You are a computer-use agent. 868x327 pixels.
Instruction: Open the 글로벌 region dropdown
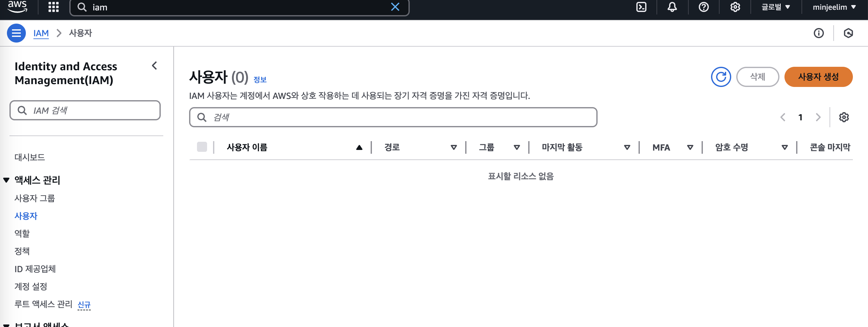coord(776,7)
